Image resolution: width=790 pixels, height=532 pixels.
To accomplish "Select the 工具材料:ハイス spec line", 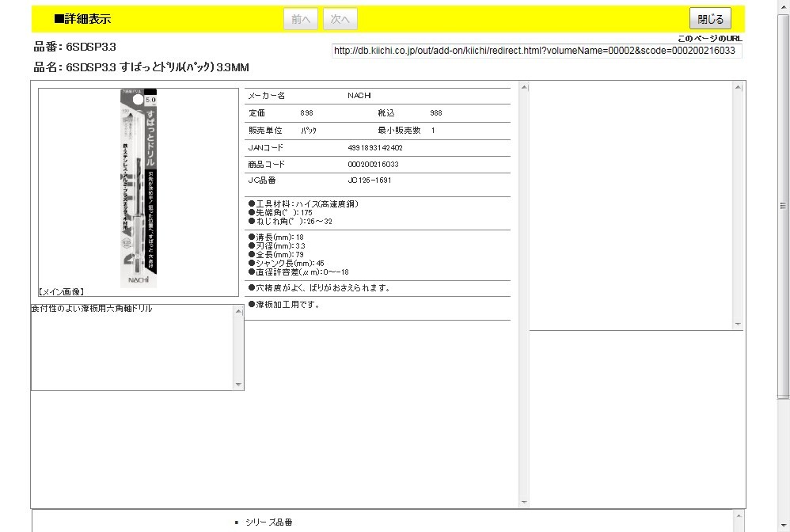I will [x=303, y=204].
